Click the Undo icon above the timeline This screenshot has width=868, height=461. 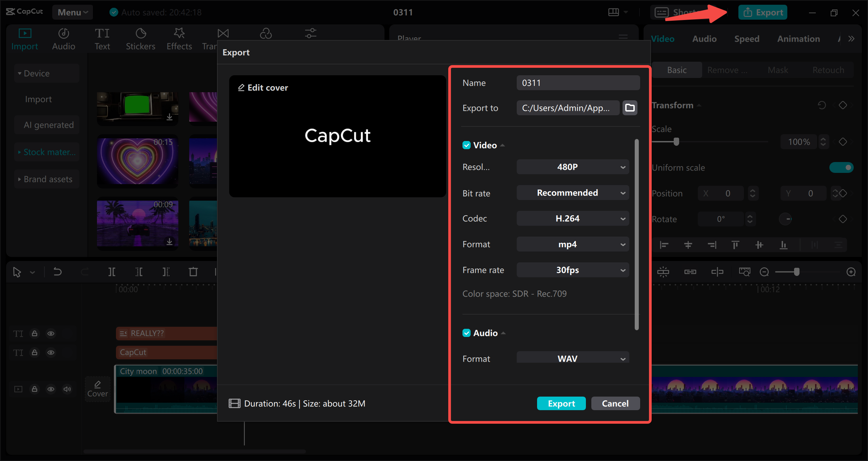pyautogui.click(x=57, y=272)
